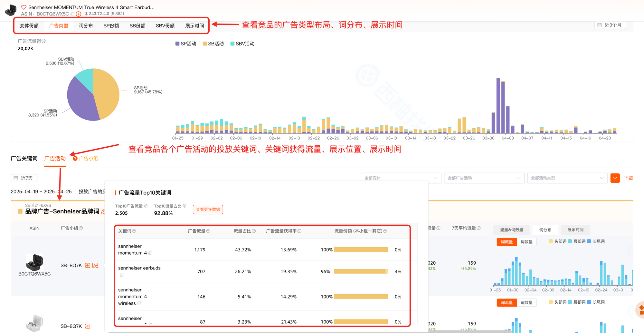
Task: Show help for Top10广告流量 label
Action: pos(146,206)
